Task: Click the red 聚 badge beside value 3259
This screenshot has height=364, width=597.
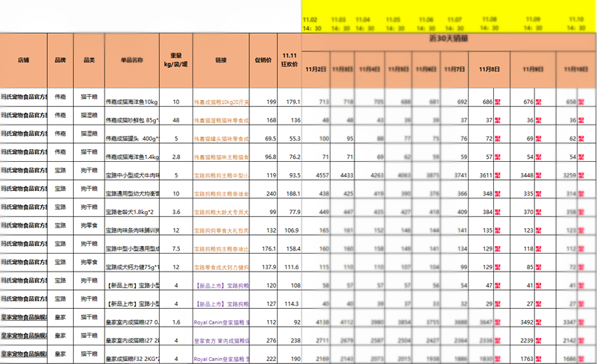Action: 581,175
